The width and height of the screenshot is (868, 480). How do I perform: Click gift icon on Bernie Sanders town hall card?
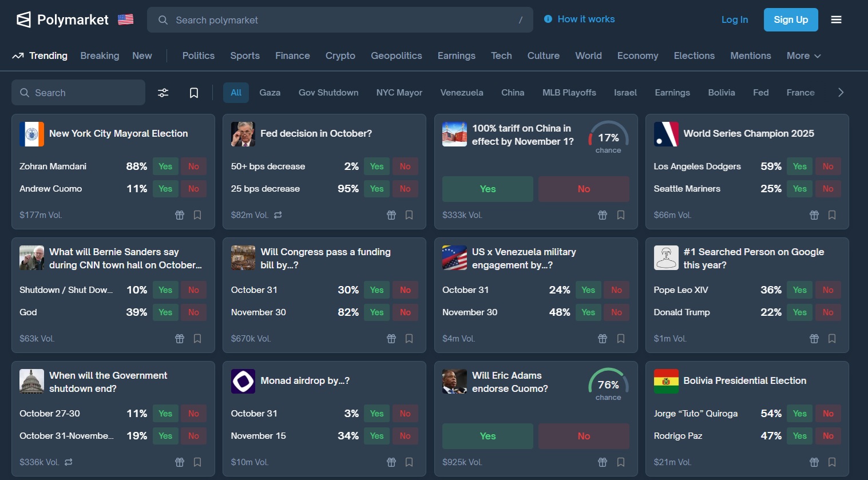click(x=180, y=339)
